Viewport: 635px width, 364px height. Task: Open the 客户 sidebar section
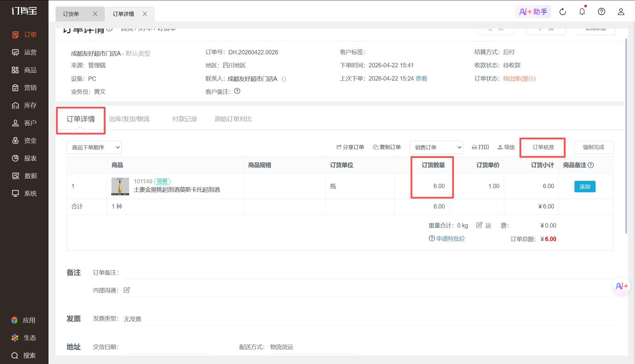(x=24, y=123)
